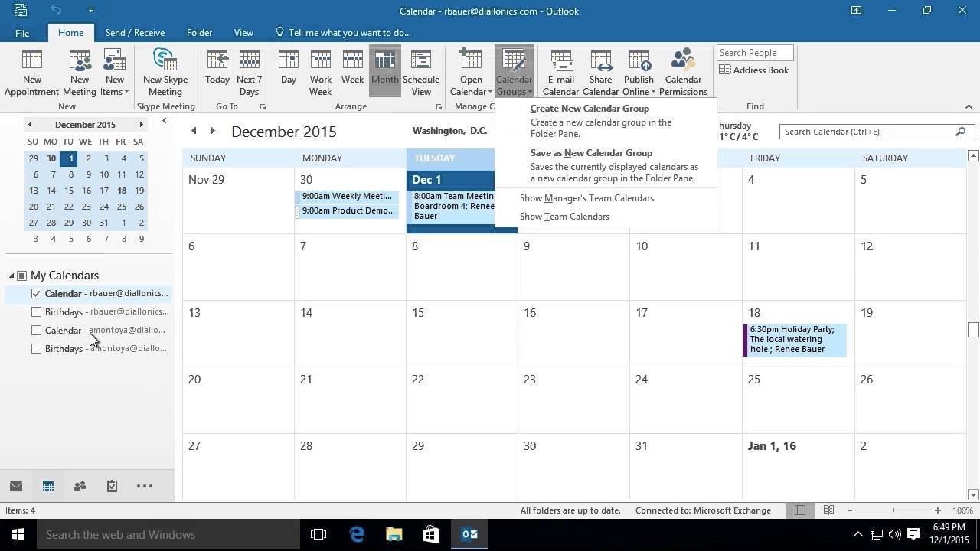Click the New Meeting ribbon icon

[80, 73]
